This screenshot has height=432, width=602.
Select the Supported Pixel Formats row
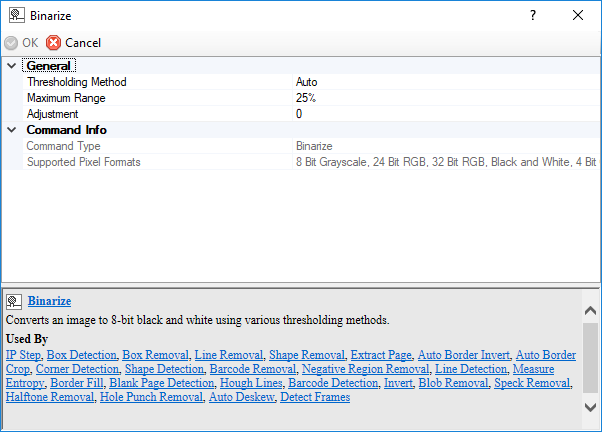click(x=150, y=162)
